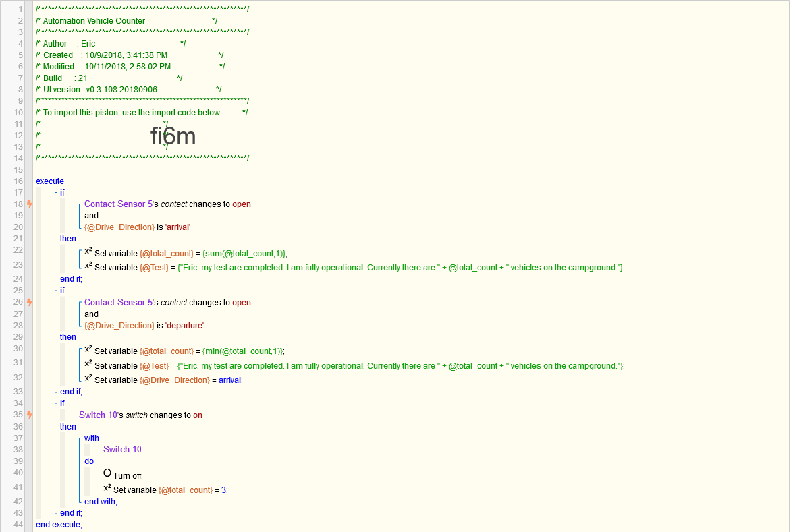The height and width of the screenshot is (532, 795).
Task: Click the x² icon before @total_count = 3
Action: coord(107,488)
